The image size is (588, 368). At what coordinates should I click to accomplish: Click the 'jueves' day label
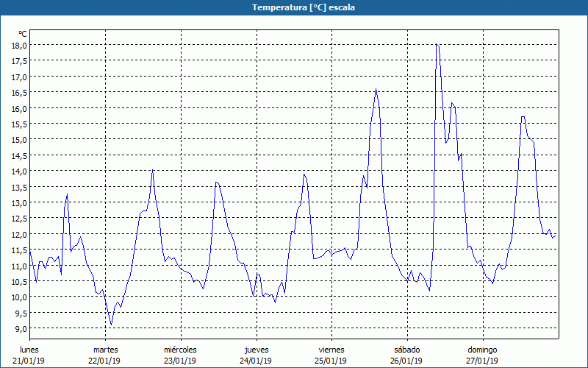tap(257, 350)
